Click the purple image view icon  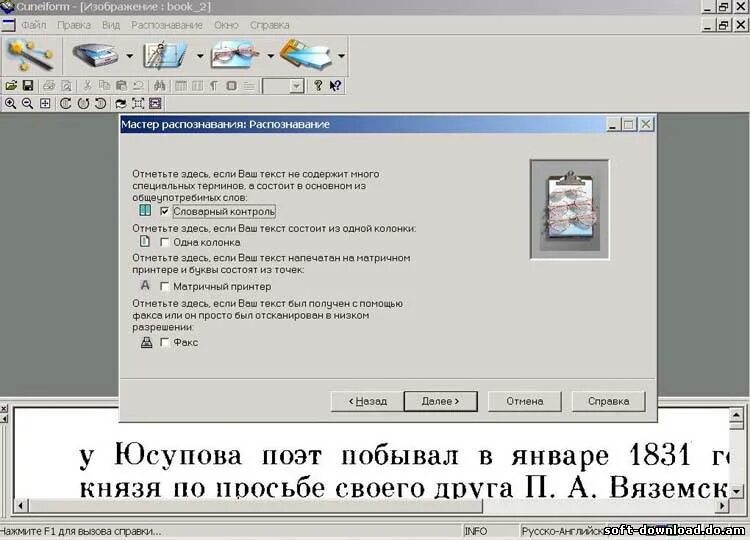[155, 103]
